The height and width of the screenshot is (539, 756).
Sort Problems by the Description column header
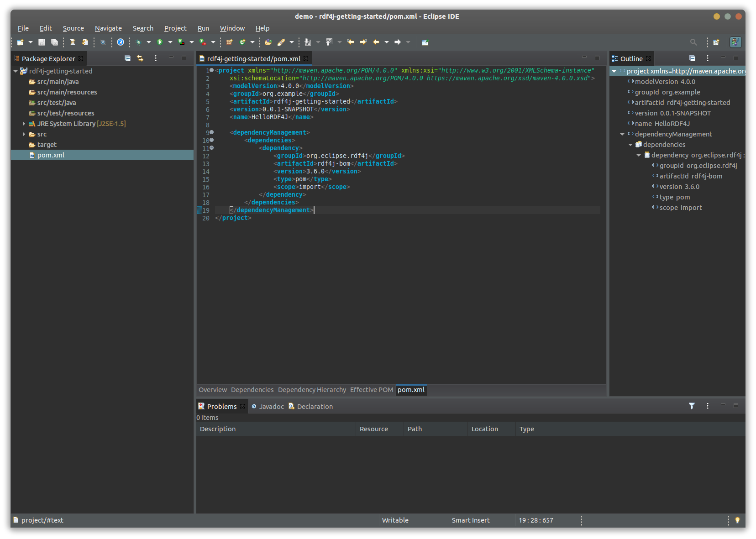click(276, 429)
